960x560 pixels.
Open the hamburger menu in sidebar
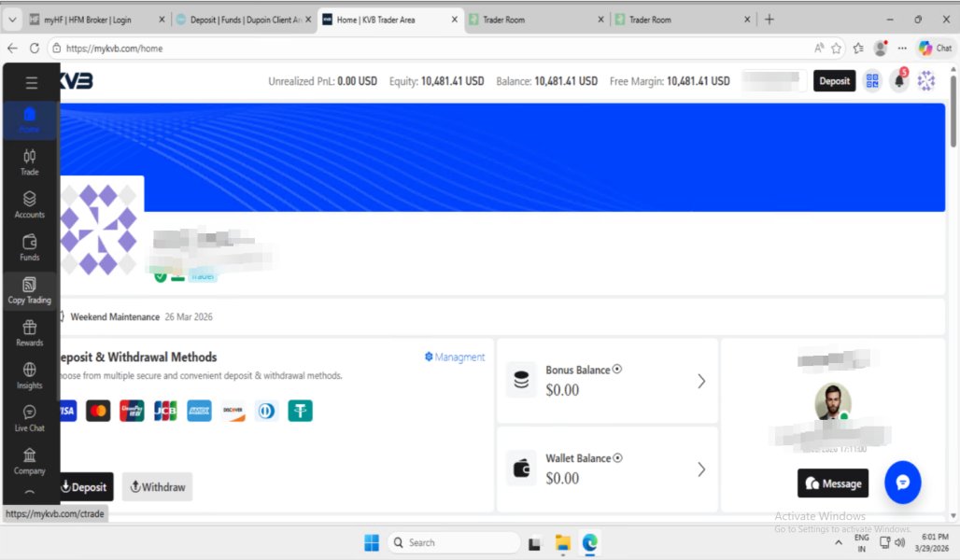click(x=31, y=83)
